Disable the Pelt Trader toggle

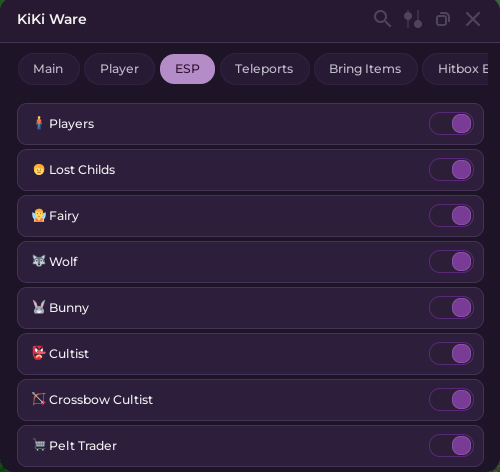451,446
